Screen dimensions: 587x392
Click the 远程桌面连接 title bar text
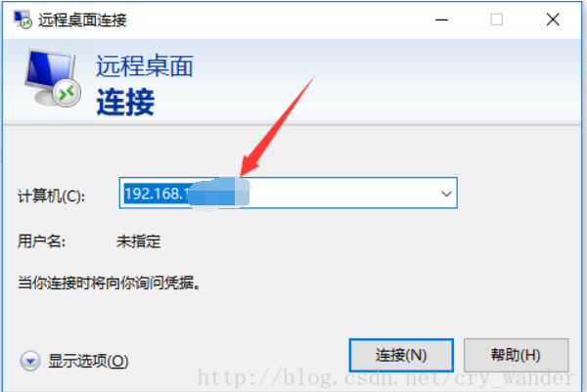click(x=82, y=20)
